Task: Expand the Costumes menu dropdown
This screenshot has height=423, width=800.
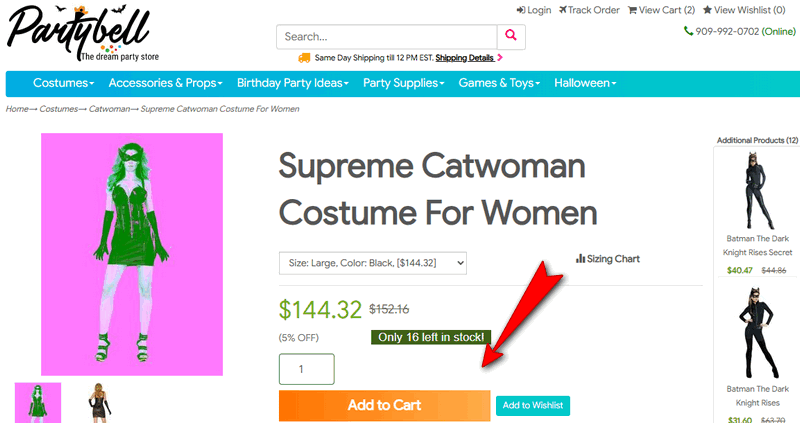Action: [x=63, y=83]
